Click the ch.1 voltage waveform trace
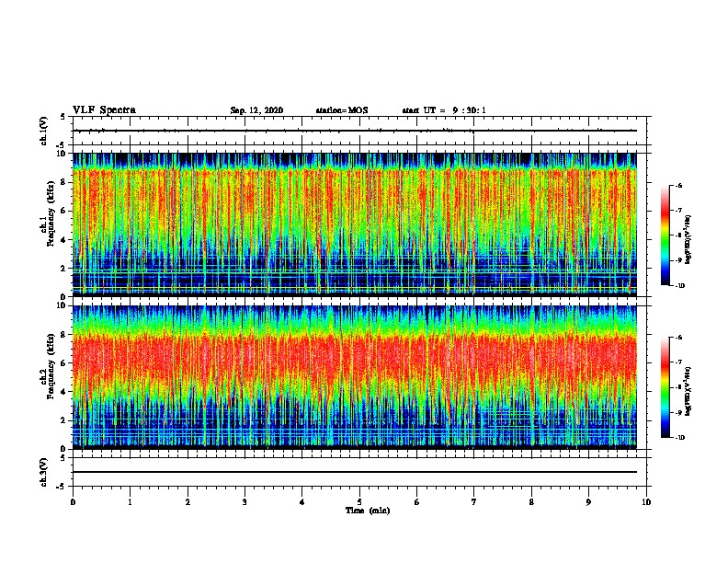This screenshot has height=563, width=728. coord(355,131)
